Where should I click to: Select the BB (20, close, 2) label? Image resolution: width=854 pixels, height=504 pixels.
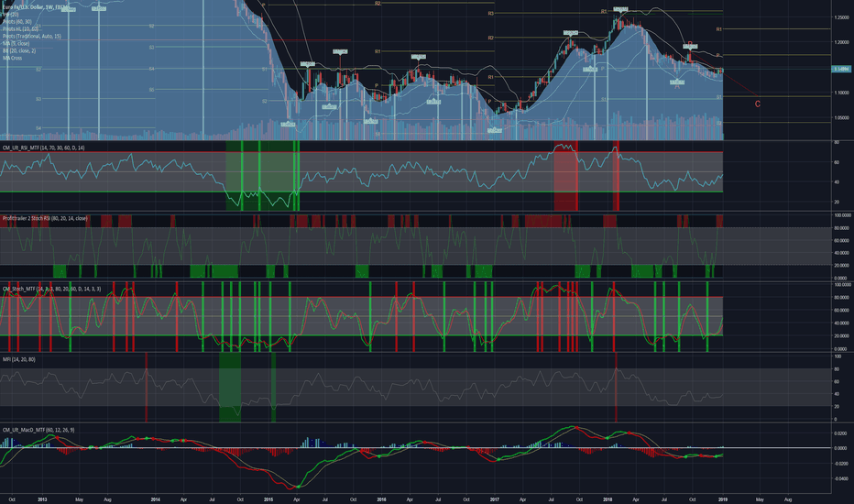[19, 50]
